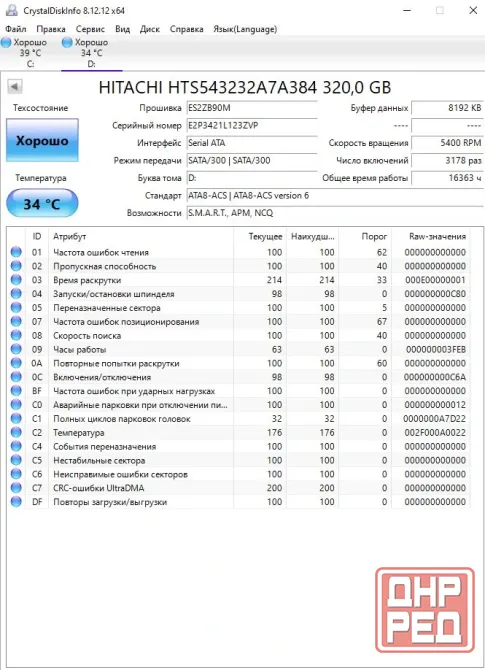Select the Частота ошибок чтения row text
485x670 pixels.
click(x=101, y=253)
